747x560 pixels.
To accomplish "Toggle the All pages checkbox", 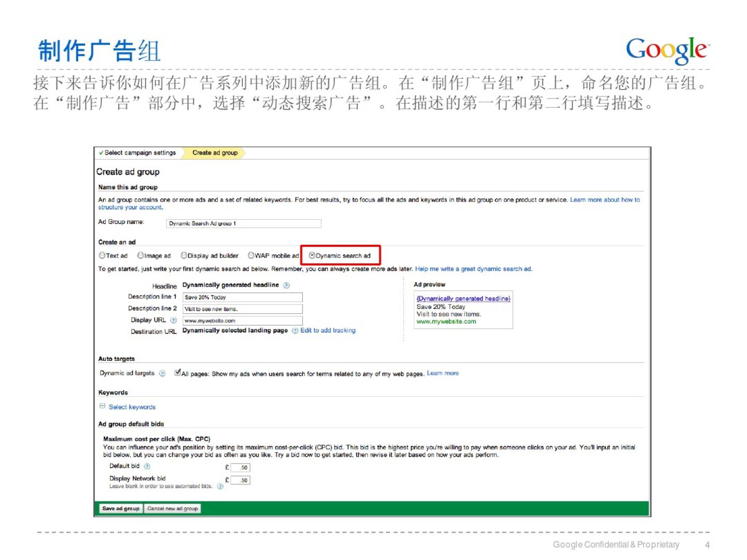I will (x=178, y=372).
